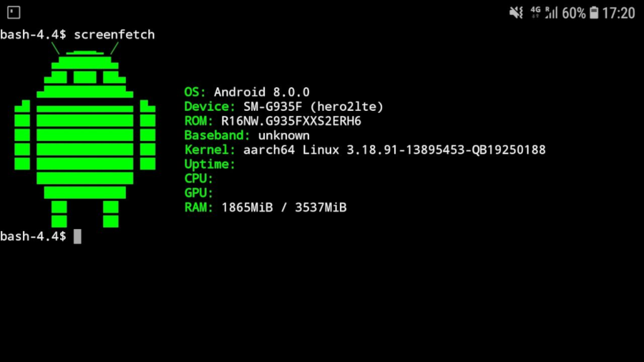
Task: Tap the 4G data indicator icon
Action: point(535,12)
